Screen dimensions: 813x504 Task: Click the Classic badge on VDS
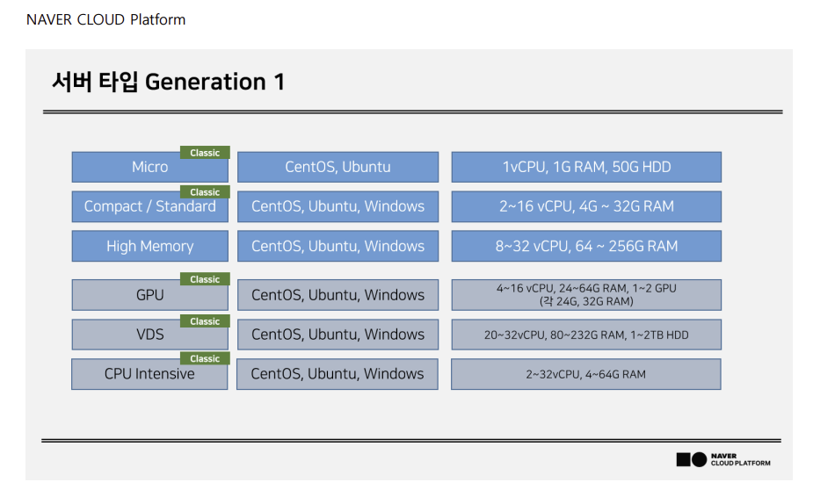tap(205, 321)
